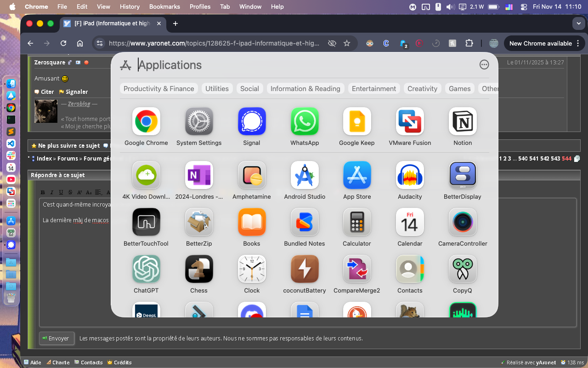
Task: Launch the Amphetamine app
Action: (x=252, y=175)
